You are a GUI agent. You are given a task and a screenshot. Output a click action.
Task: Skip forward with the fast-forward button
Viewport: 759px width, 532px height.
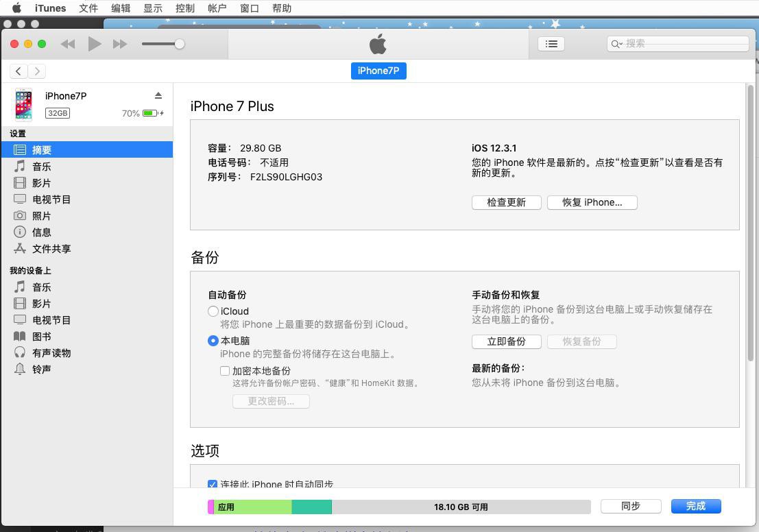(120, 44)
